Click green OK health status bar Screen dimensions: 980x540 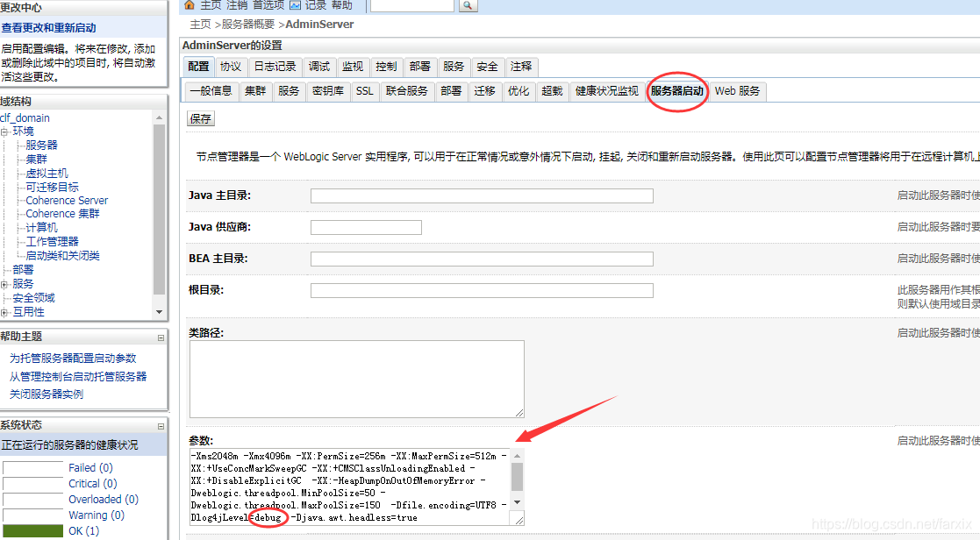tap(33, 530)
